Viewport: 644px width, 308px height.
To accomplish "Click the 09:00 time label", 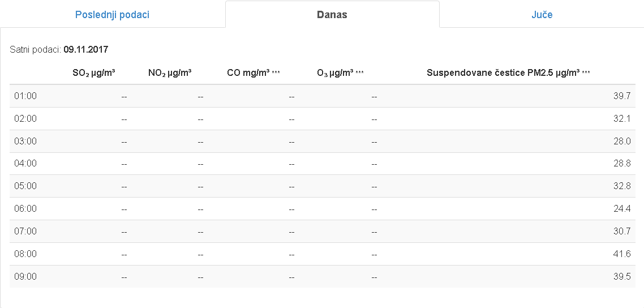I will 25,276.
